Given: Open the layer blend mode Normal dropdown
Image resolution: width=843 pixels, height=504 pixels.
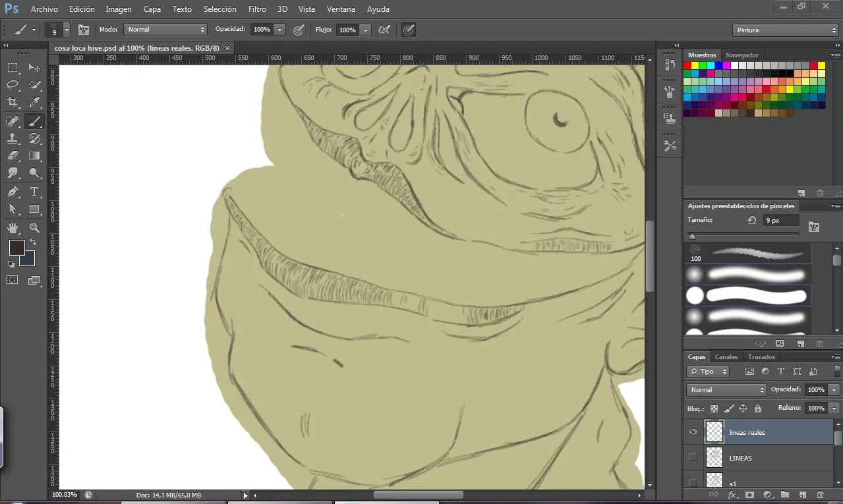Looking at the screenshot, I should [727, 390].
